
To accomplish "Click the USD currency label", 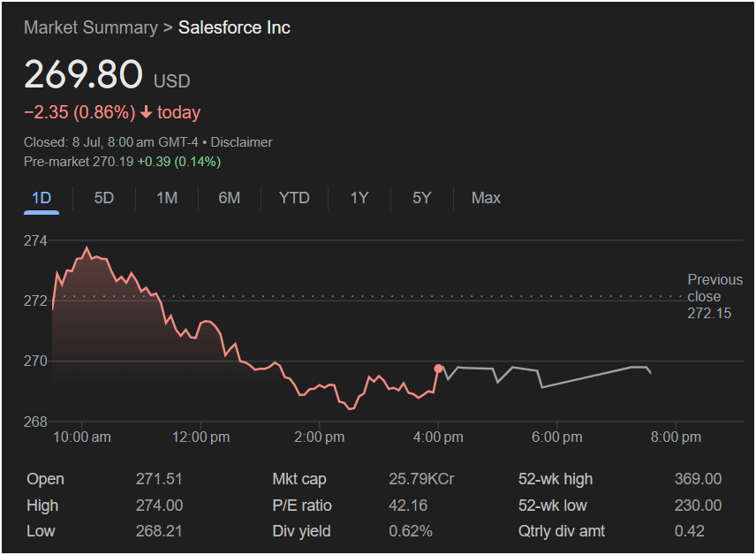I will (171, 81).
